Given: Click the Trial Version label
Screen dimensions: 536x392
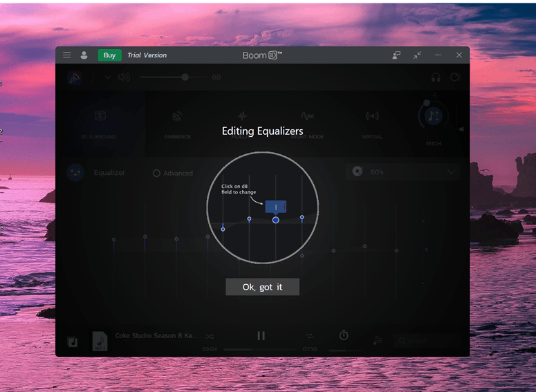Looking at the screenshot, I should click(x=147, y=55).
